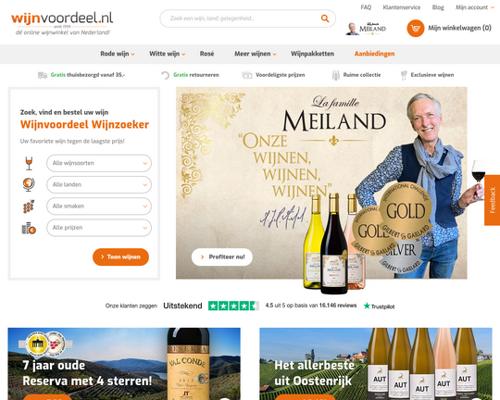Open the Klantenservice link
Viewport: 500px width, 400px height.
pyautogui.click(x=401, y=7)
